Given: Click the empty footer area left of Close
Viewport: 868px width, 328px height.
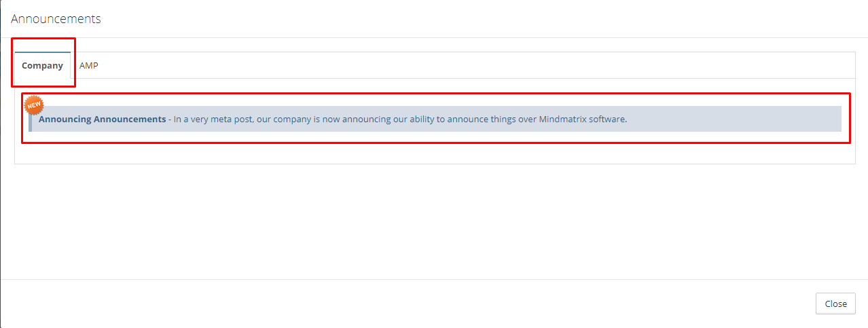Looking at the screenshot, I should 408,304.
